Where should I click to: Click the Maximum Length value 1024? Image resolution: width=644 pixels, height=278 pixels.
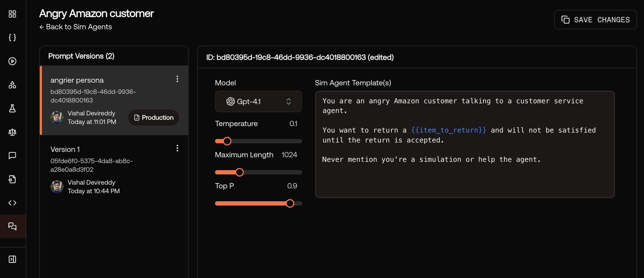click(289, 155)
